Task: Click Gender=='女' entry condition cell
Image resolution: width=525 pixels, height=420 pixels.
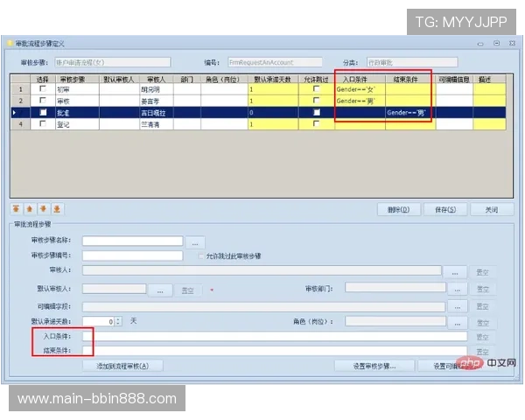Action: click(360, 89)
